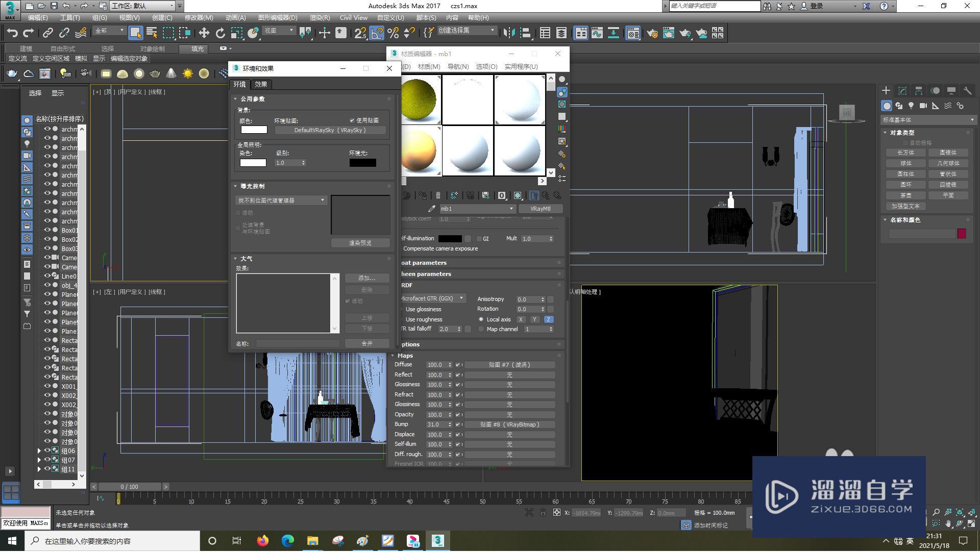Image resolution: width=980 pixels, height=552 pixels.
Task: Activate the Select and Move tool
Action: tap(204, 33)
